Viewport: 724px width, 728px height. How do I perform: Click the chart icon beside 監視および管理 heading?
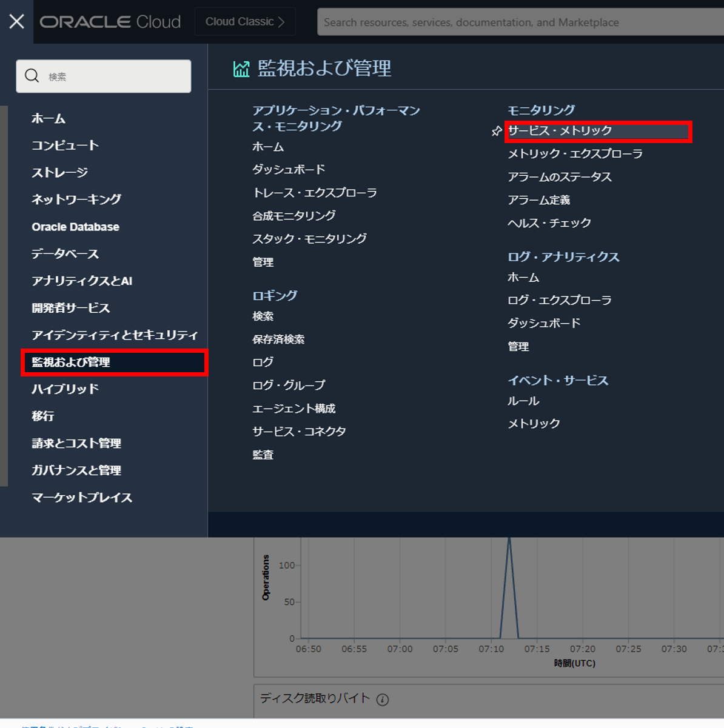click(241, 68)
